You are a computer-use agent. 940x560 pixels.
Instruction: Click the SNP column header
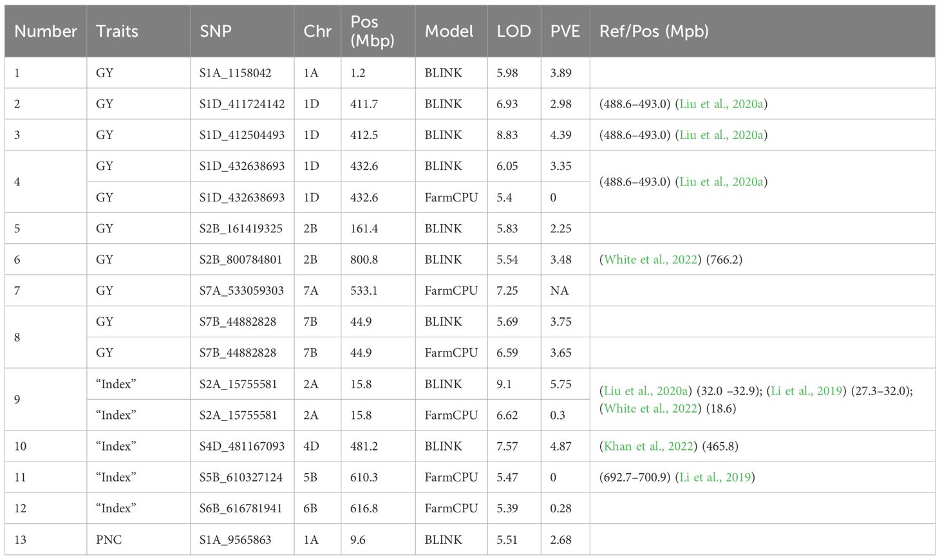216,32
